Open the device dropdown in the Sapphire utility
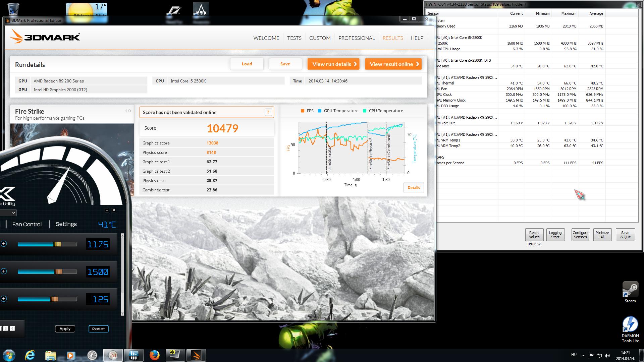 (8, 213)
